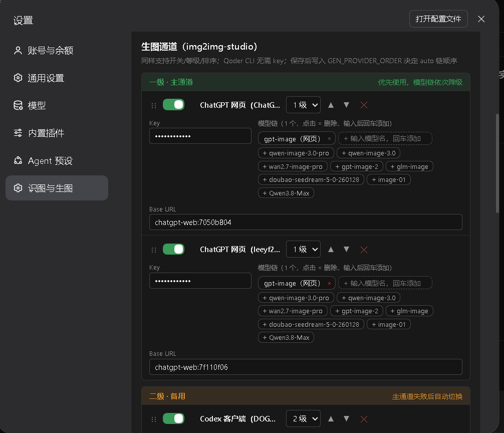The height and width of the screenshot is (433, 504).
Task: Click the 主通道失败后自动切换 note
Action: coord(427,397)
